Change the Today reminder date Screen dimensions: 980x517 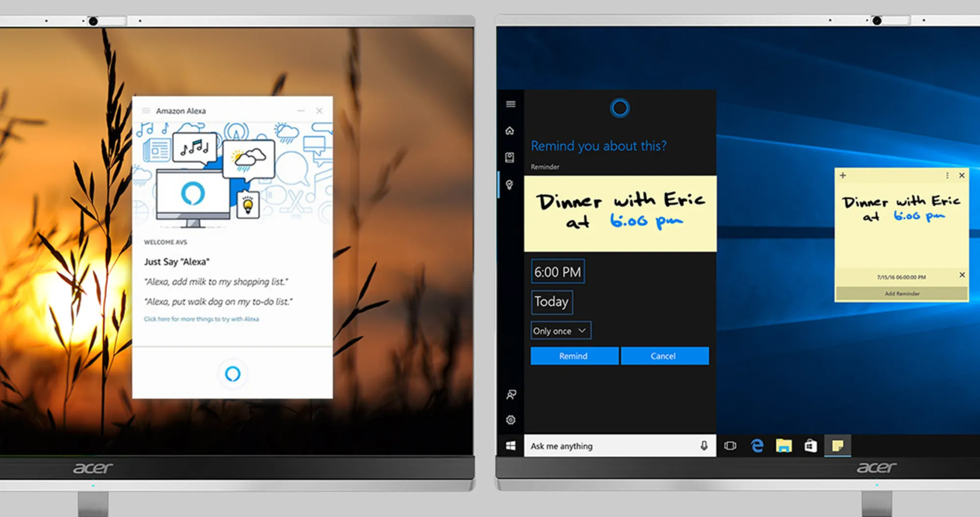(552, 302)
